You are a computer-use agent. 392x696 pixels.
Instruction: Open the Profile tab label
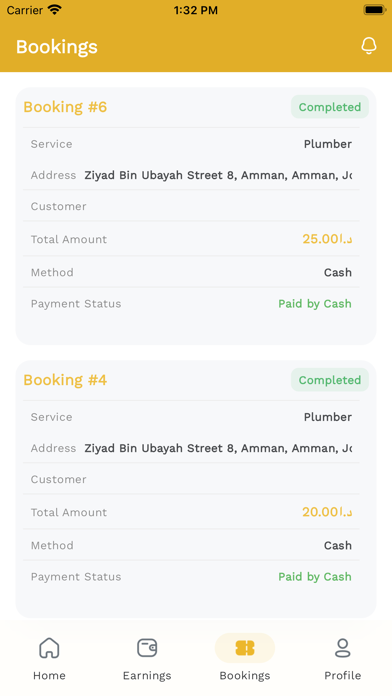(342, 676)
